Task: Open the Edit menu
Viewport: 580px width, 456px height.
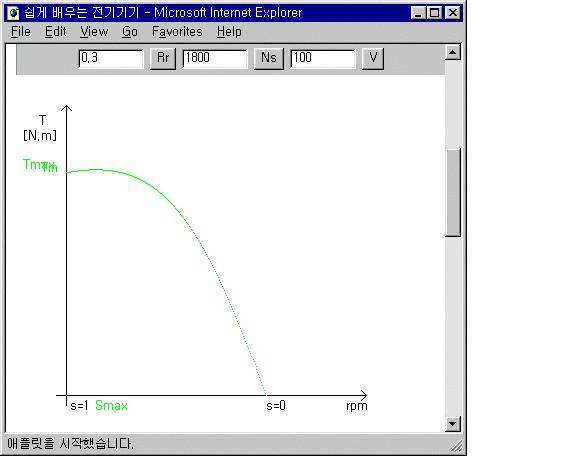Action: pyautogui.click(x=55, y=32)
